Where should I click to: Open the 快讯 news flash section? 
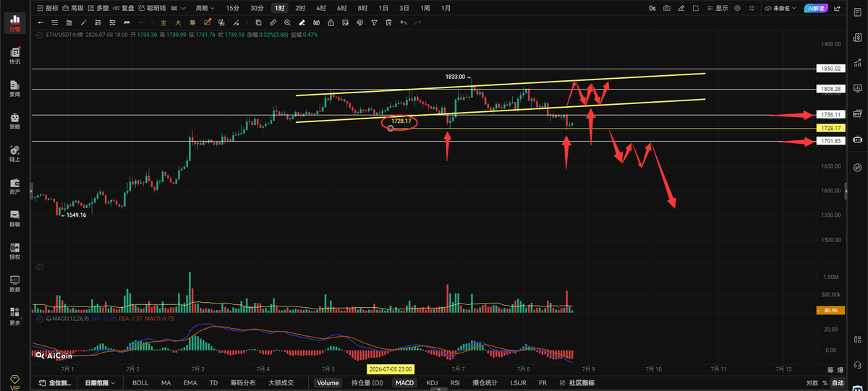[x=14, y=56]
